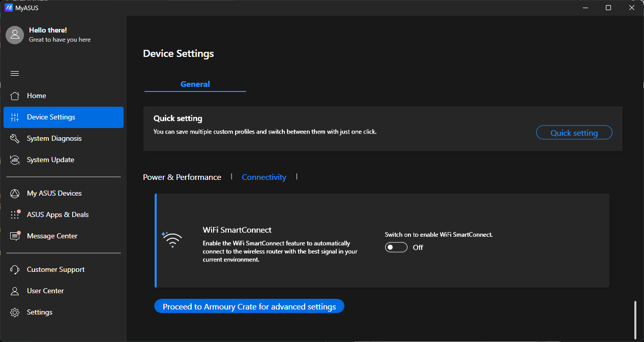644x342 pixels.
Task: Click the Device Settings sliders icon
Action: click(x=15, y=117)
